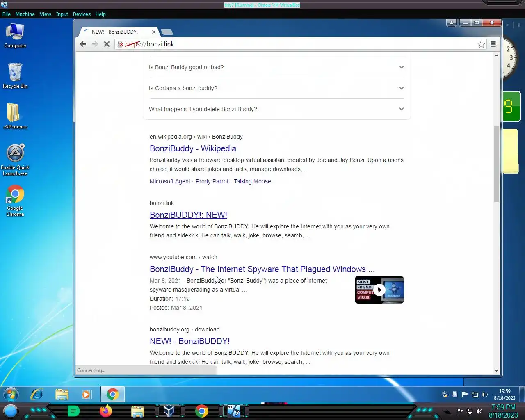Image resolution: width=525 pixels, height=420 pixels.
Task: Open the VirtualBox Help menu
Action: point(100,14)
